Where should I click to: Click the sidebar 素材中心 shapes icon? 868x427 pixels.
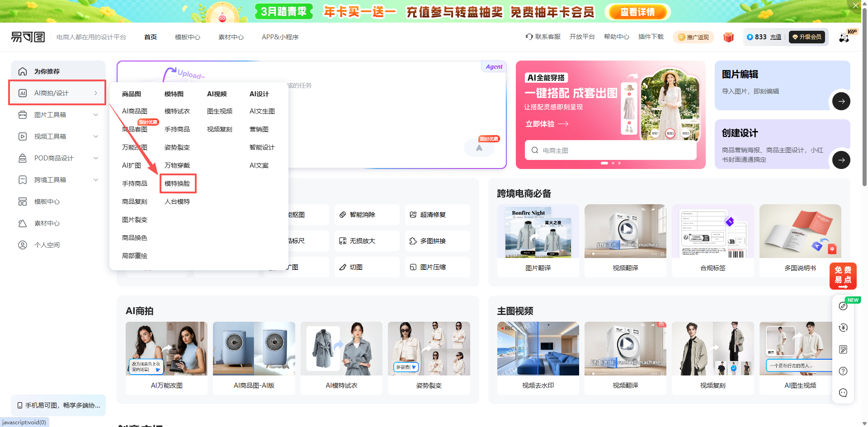click(23, 223)
